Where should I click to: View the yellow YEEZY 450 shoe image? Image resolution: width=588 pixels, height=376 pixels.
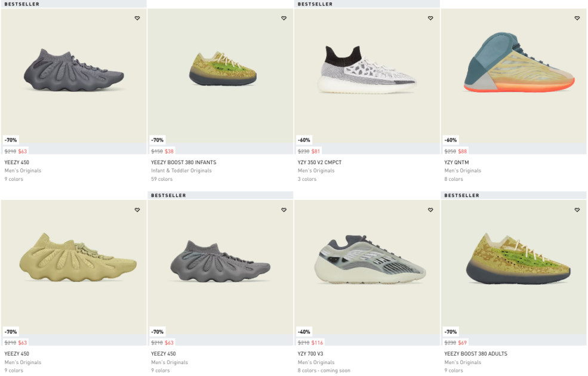[78, 257]
